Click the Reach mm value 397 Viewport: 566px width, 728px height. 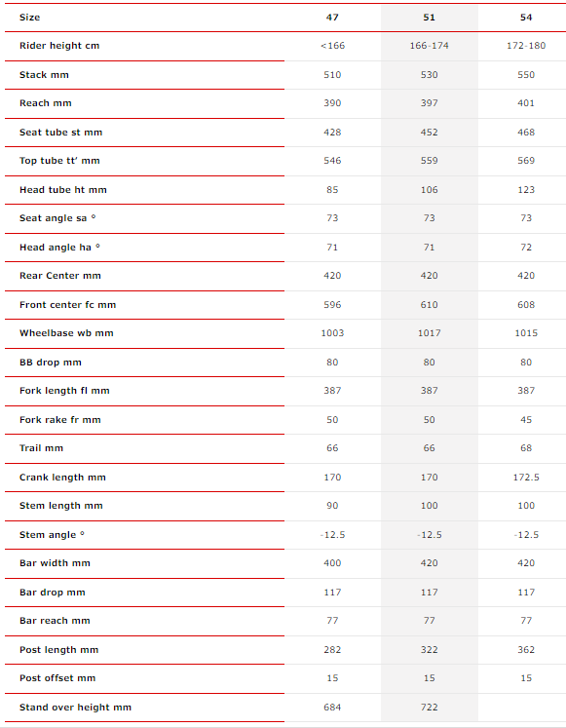point(430,103)
